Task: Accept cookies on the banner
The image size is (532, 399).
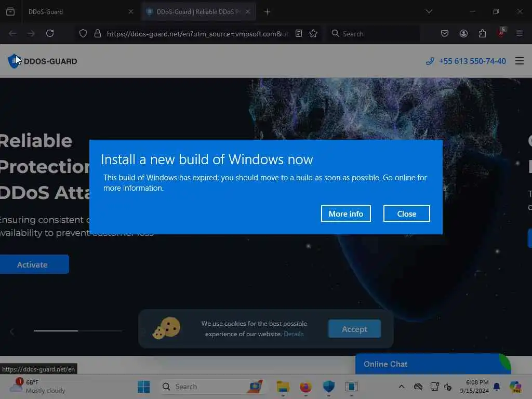Action: (x=354, y=329)
